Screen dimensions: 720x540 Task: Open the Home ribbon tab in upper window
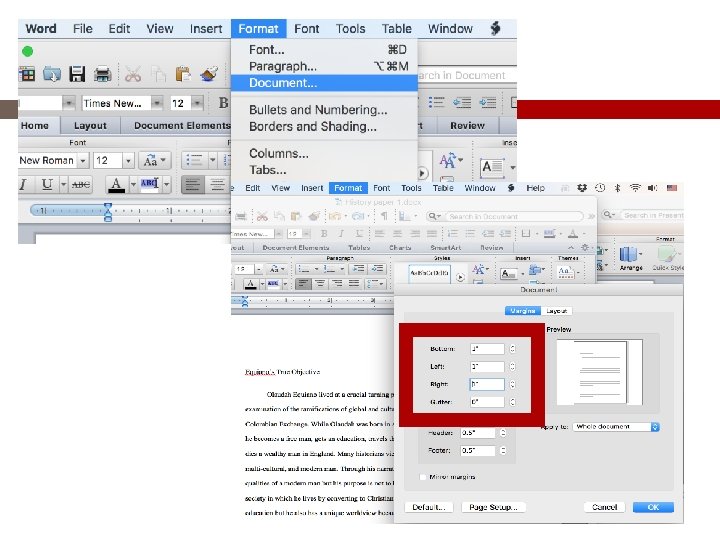click(34, 125)
